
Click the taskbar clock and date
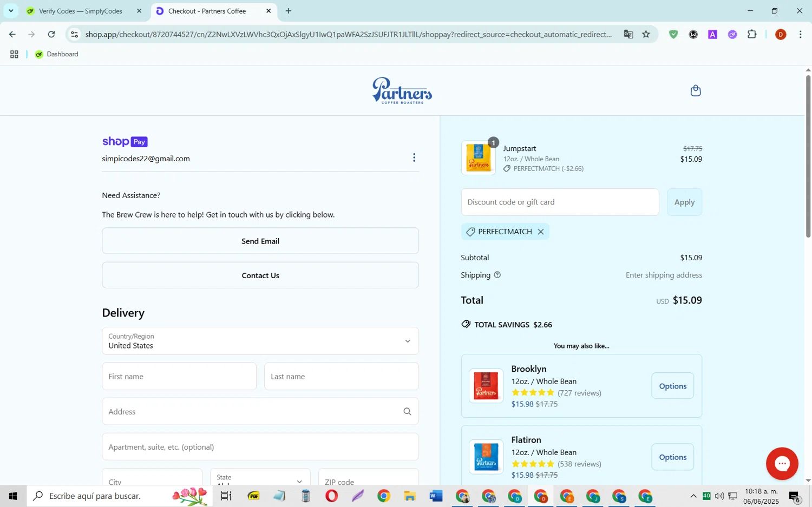[761, 496]
